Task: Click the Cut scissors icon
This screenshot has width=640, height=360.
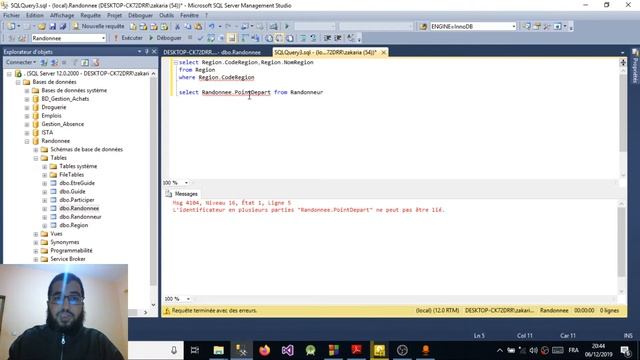Action: coord(178,26)
